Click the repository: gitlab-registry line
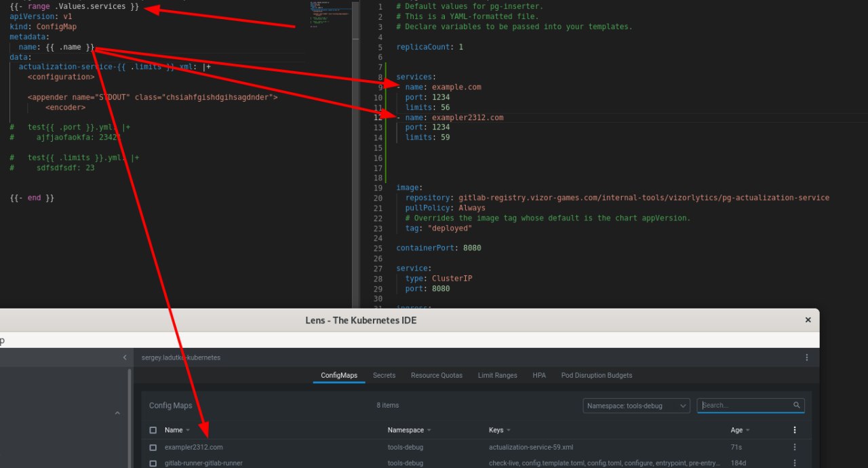868x468 pixels. tap(617, 197)
